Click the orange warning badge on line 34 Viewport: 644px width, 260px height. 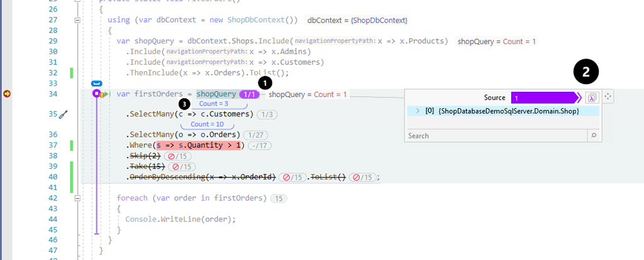click(102, 96)
